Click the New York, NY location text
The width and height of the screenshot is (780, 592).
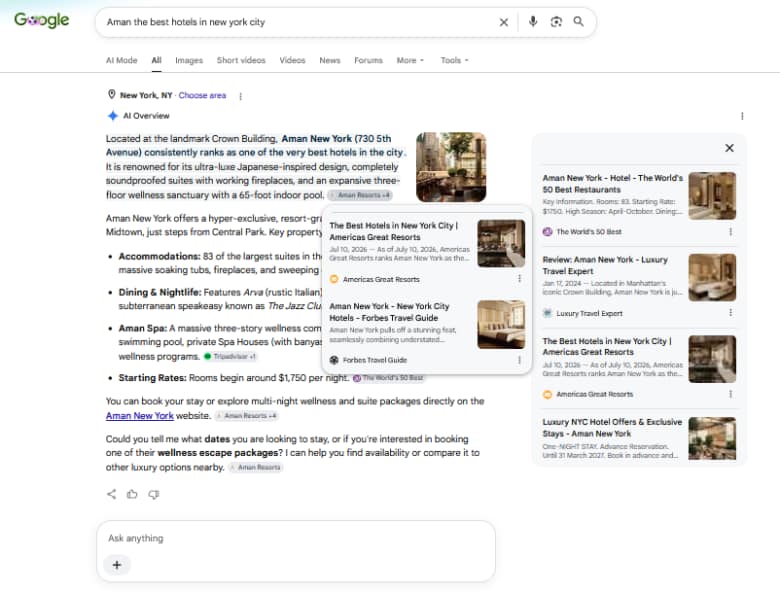(x=146, y=95)
